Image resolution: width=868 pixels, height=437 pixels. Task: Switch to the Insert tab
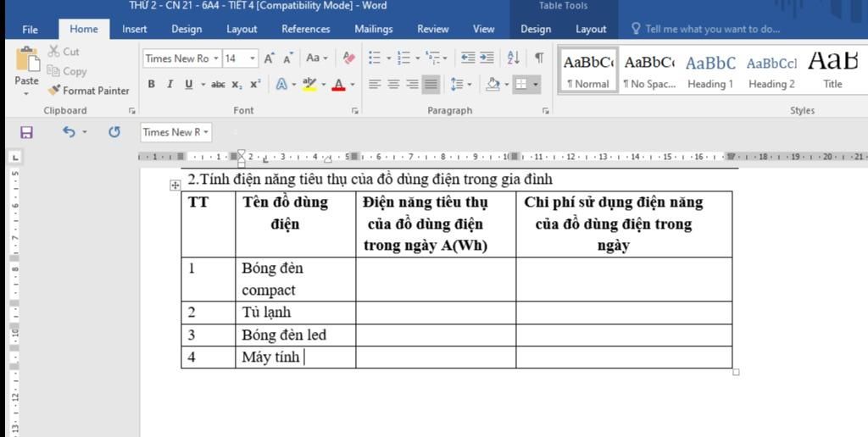tap(135, 30)
